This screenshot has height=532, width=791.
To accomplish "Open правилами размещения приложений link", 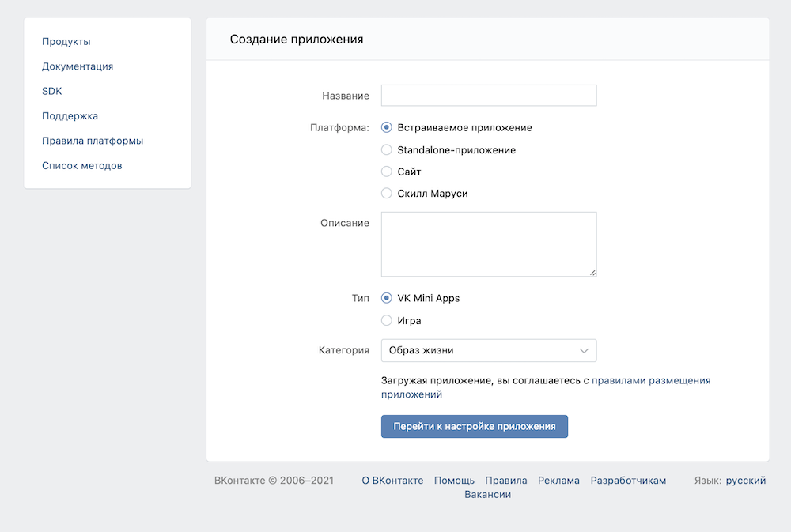I will pos(651,380).
